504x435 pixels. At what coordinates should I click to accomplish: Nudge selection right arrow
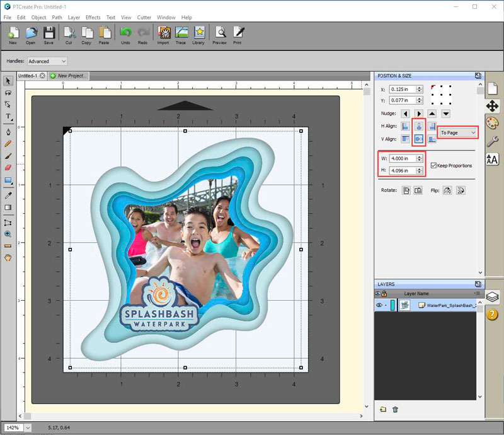tap(419, 113)
